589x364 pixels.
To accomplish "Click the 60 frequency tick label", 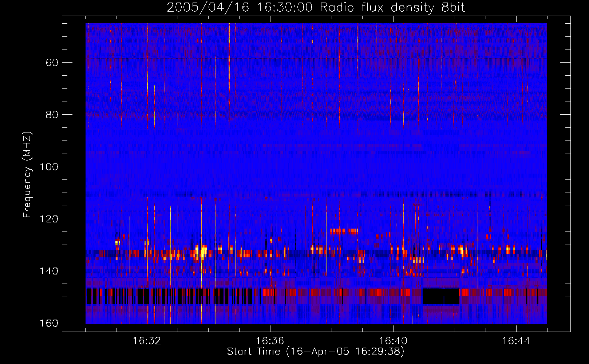I will [x=52, y=63].
